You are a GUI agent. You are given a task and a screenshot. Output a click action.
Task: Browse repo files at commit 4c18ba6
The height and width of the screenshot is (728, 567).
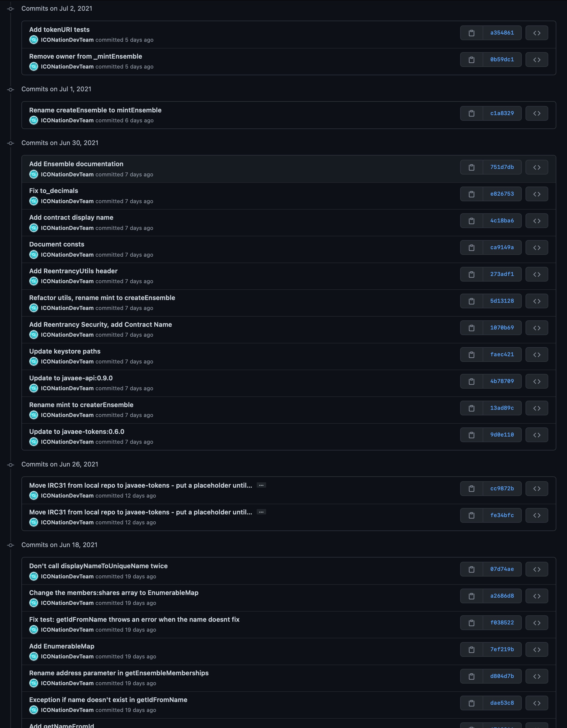[536, 221]
